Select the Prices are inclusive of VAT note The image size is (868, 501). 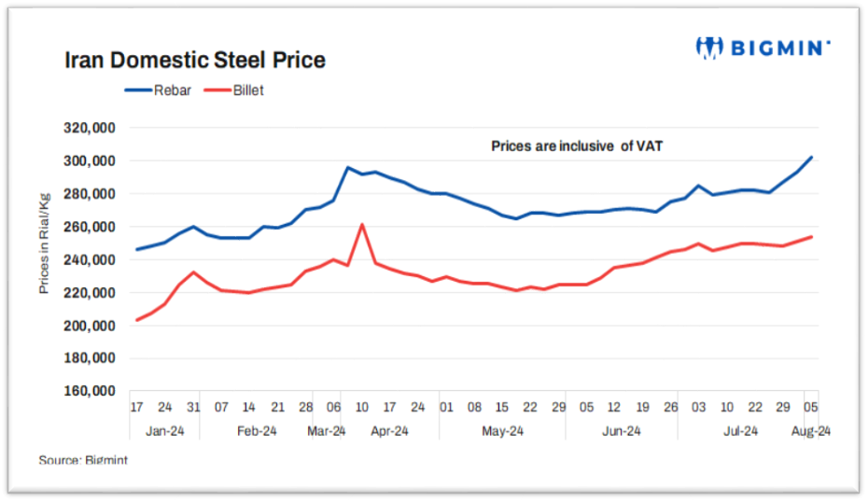[x=577, y=146]
